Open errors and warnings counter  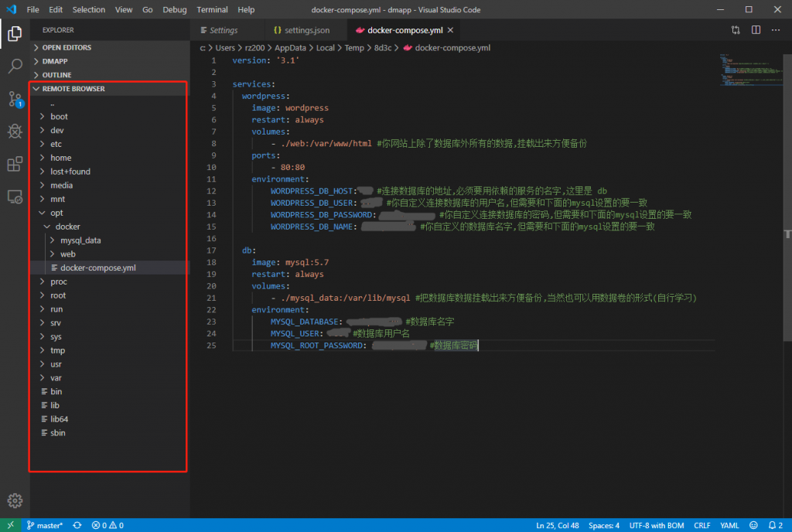coord(108,526)
